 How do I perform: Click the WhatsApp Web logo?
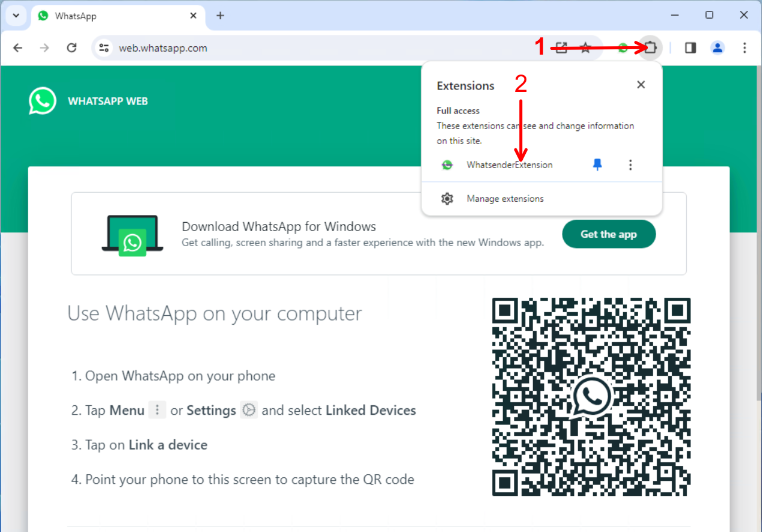(x=43, y=101)
